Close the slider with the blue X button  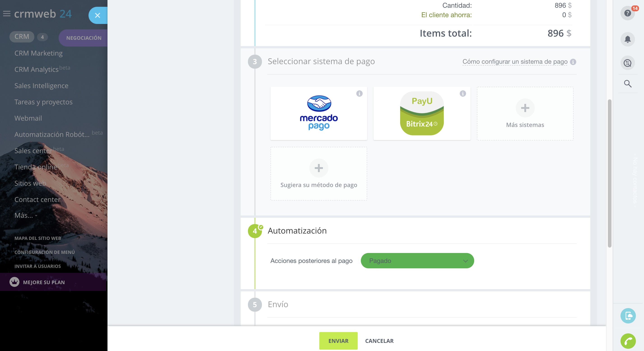(98, 15)
